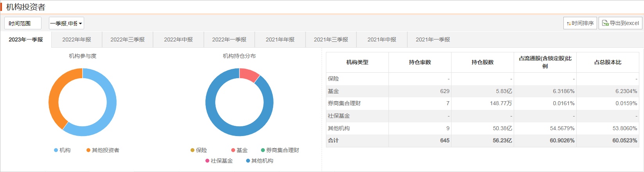Image resolution: width=644 pixels, height=172 pixels.
Task: Click the blue 机构 legend dot
Action: click(56, 150)
